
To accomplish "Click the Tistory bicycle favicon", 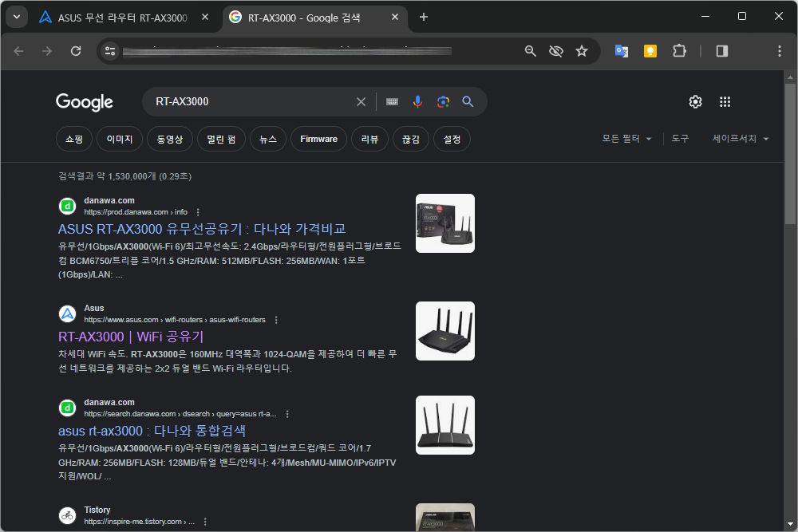I will click(67, 516).
